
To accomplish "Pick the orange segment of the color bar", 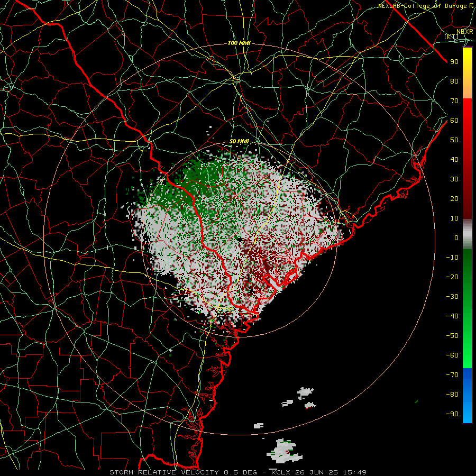I will pos(467,88).
